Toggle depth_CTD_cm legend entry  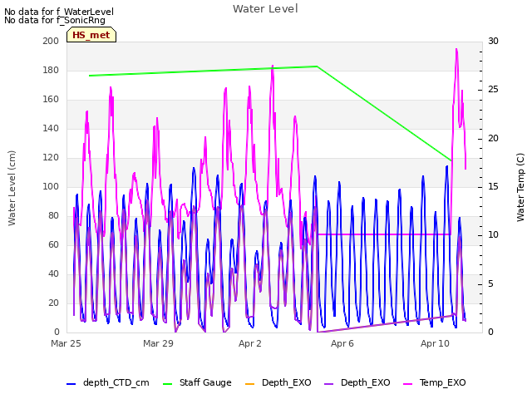pos(107,382)
